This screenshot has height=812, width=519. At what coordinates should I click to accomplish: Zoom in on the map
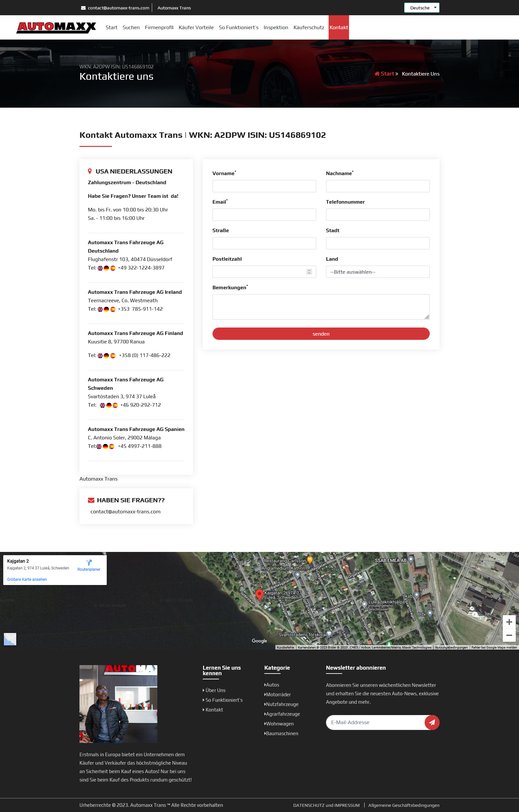click(509, 622)
